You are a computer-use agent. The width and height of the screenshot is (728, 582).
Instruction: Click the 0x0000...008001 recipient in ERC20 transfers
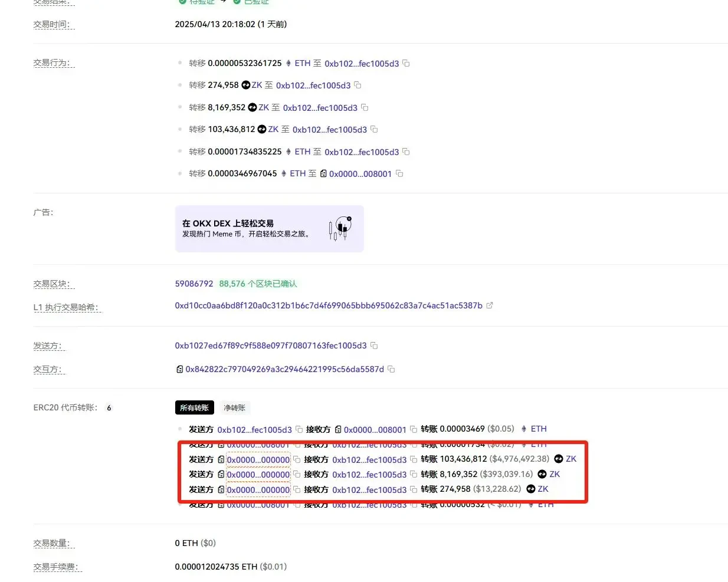pos(375,429)
